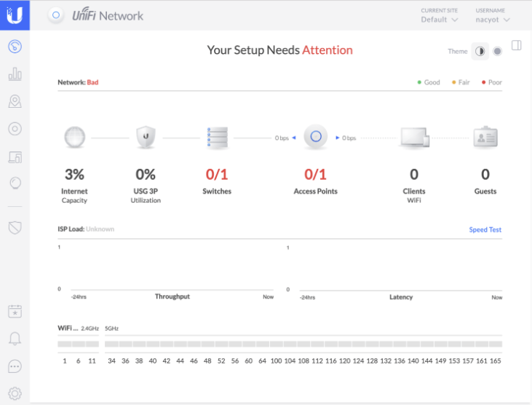The height and width of the screenshot is (405, 532).
Task: Open the Settings gear icon
Action: pyautogui.click(x=15, y=393)
